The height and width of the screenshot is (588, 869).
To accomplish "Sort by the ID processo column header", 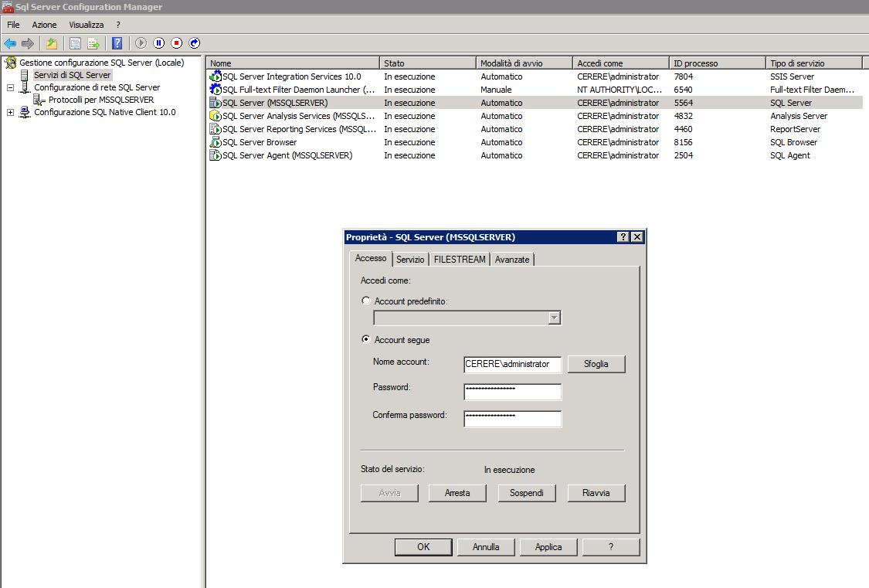I will [717, 63].
